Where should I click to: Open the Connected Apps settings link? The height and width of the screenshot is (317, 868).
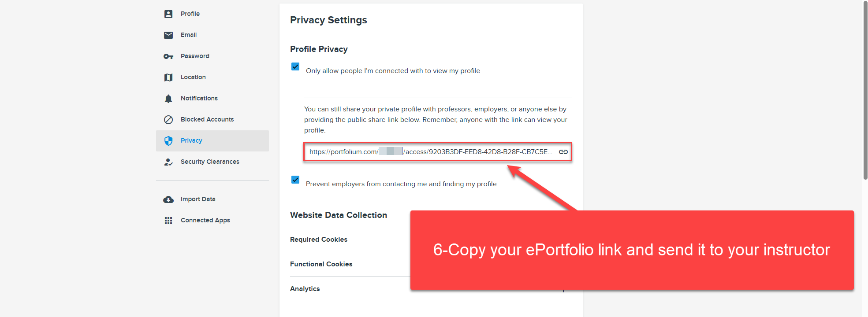click(x=205, y=221)
